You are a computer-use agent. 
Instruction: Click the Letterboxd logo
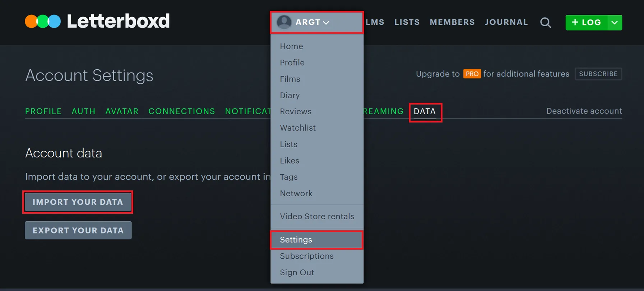96,21
